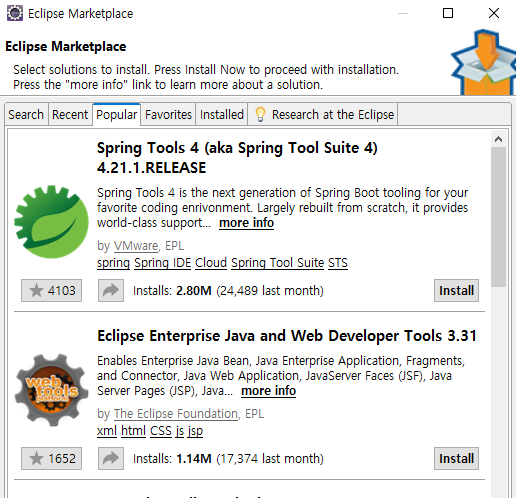
Task: Click the Web Tools Platform gear logo
Action: pyautogui.click(x=51, y=390)
